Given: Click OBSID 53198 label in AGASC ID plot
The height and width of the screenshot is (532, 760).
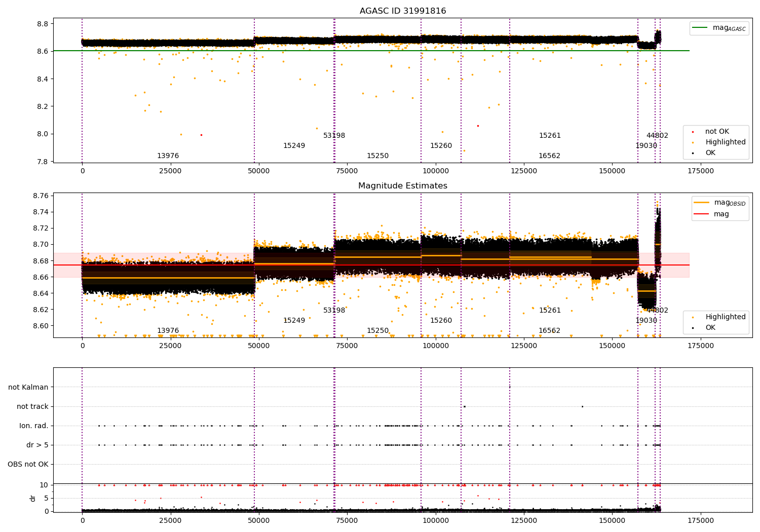Looking at the screenshot, I should 334,136.
